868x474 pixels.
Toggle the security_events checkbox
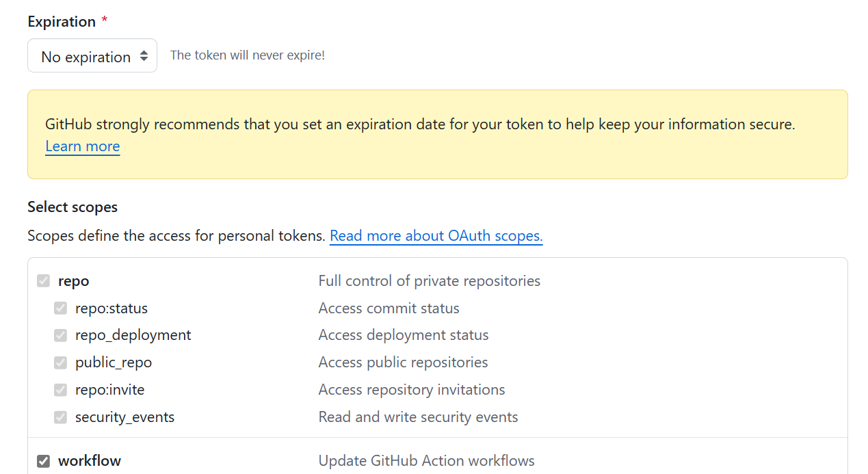point(61,417)
